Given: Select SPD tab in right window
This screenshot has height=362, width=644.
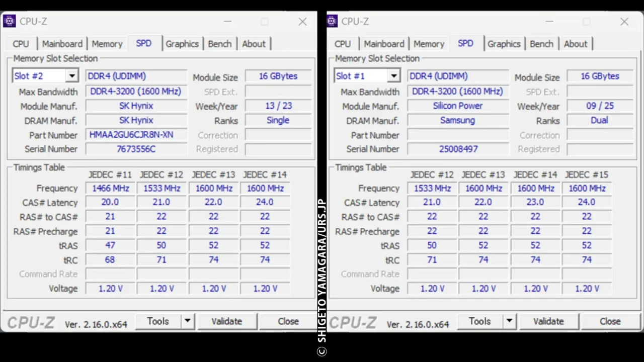Looking at the screenshot, I should [465, 43].
